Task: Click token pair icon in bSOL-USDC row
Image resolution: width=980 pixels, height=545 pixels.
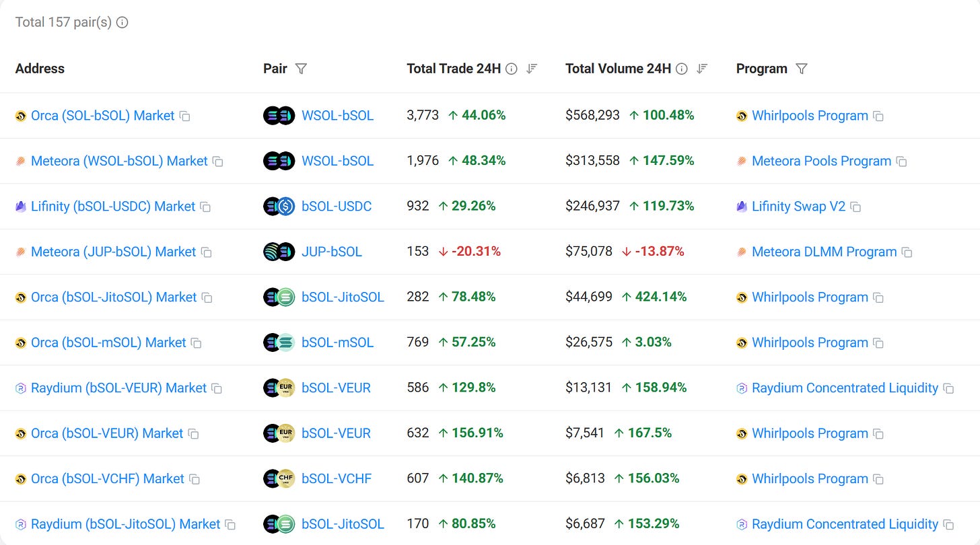Action: (x=279, y=207)
